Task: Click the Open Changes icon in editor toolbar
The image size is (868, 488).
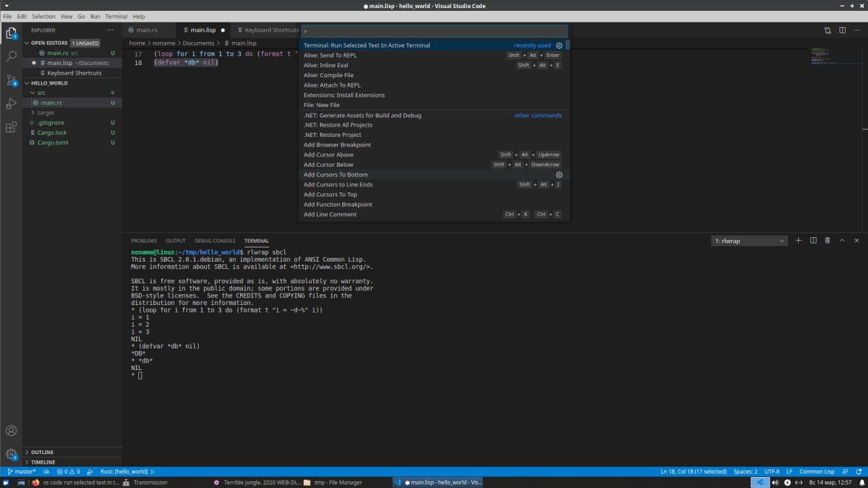Action: [828, 30]
